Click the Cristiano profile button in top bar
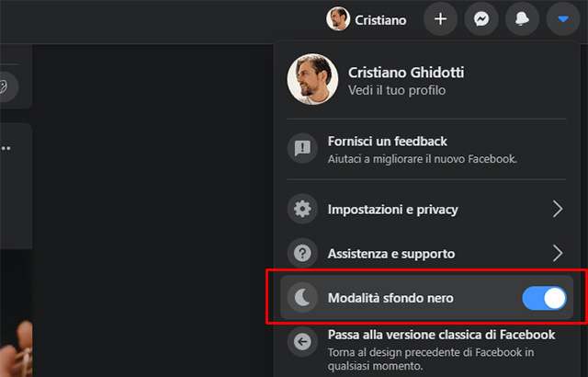Screen dimensions: 588x377 [x=367, y=19]
